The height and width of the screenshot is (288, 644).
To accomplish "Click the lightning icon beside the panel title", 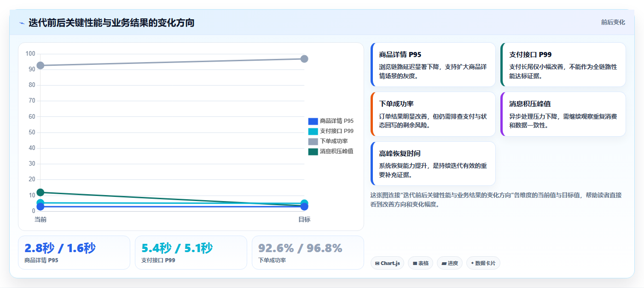I will [22, 23].
